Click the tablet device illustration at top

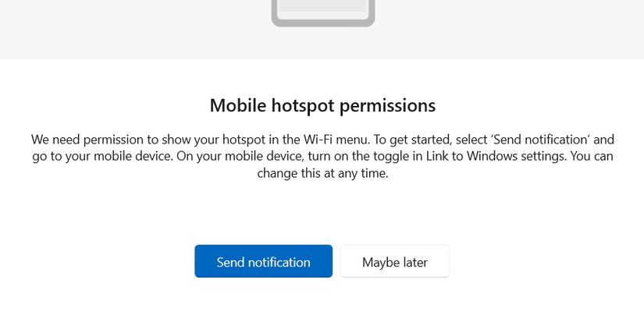pos(323,13)
